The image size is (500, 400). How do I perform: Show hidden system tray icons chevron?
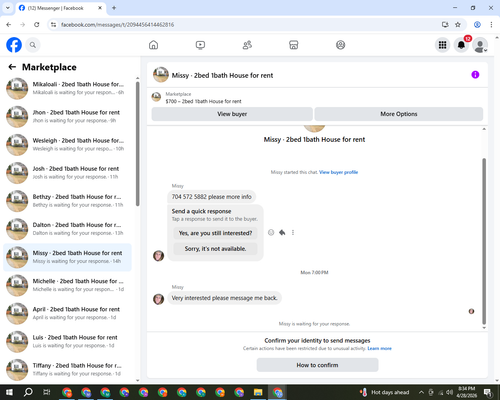tap(421, 392)
